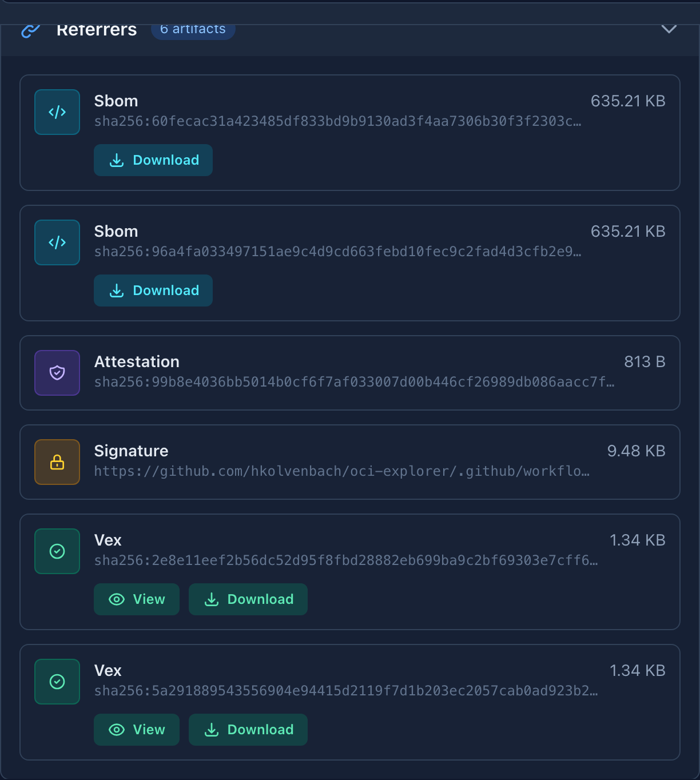The height and width of the screenshot is (780, 700).
Task: Click the Signature title
Action: coord(131,451)
